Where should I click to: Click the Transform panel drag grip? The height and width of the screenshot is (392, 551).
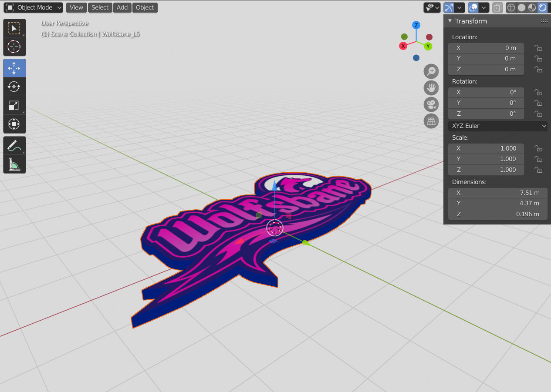coord(544,21)
